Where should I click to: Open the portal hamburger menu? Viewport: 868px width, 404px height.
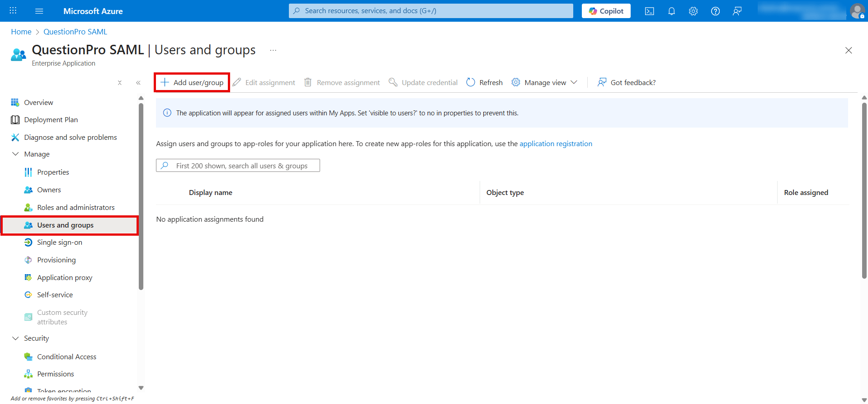(x=39, y=11)
